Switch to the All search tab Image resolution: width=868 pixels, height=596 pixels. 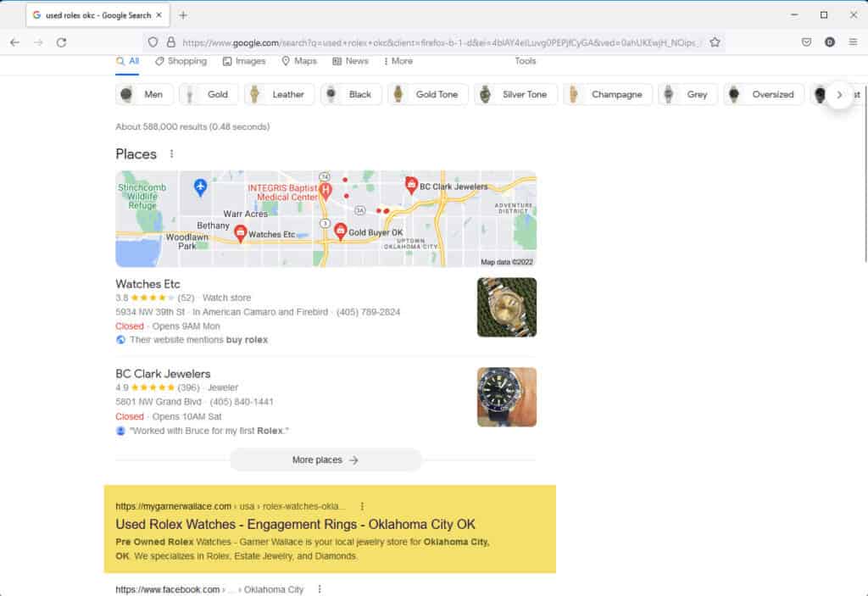point(128,61)
